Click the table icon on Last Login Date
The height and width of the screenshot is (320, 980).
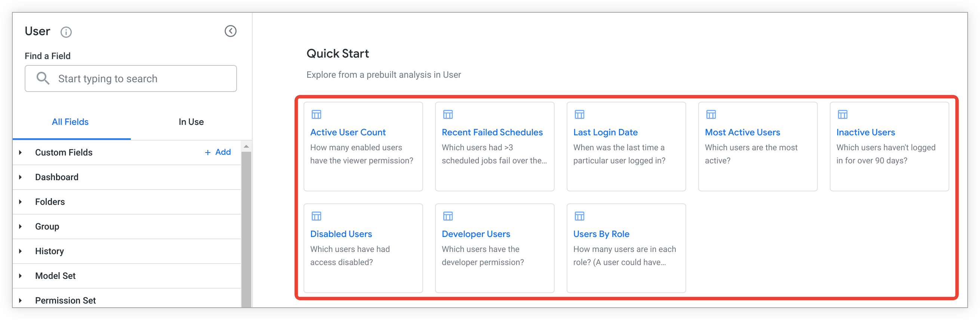coord(579,114)
